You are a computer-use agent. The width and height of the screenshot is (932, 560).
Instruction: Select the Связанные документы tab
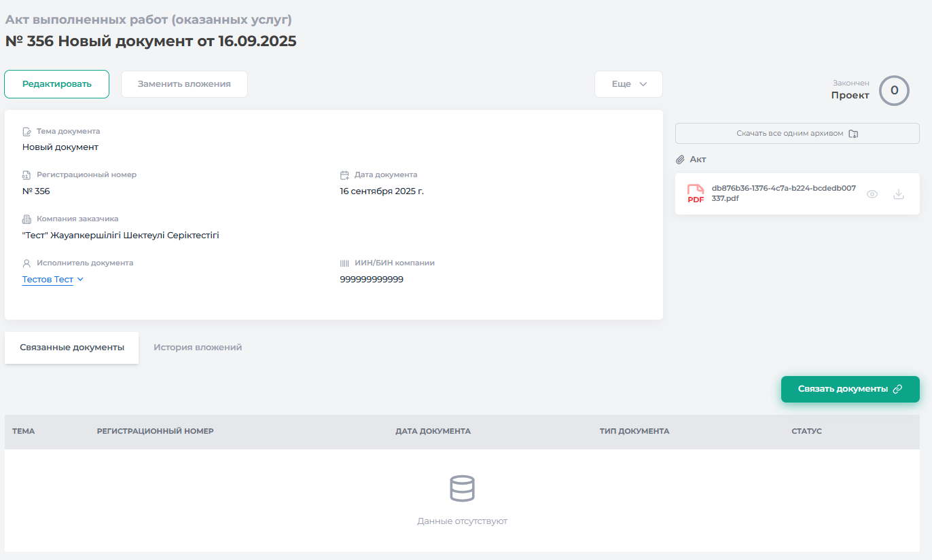72,348
